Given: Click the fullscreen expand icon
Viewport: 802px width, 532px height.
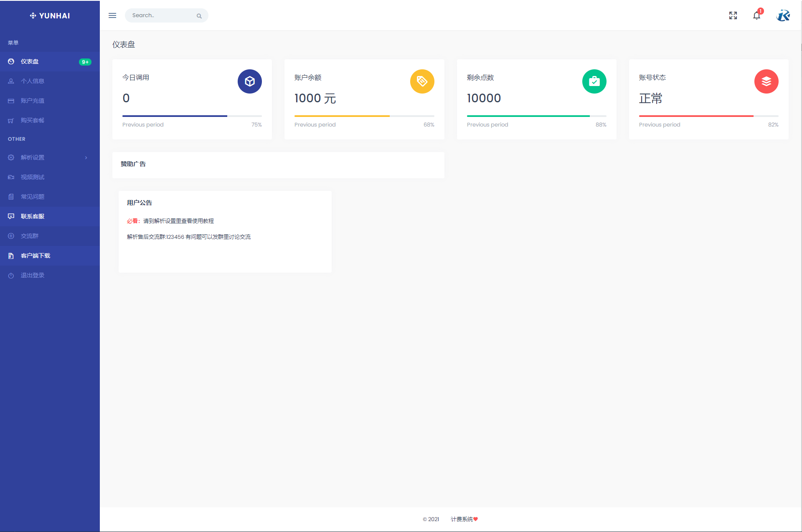Looking at the screenshot, I should pos(733,15).
